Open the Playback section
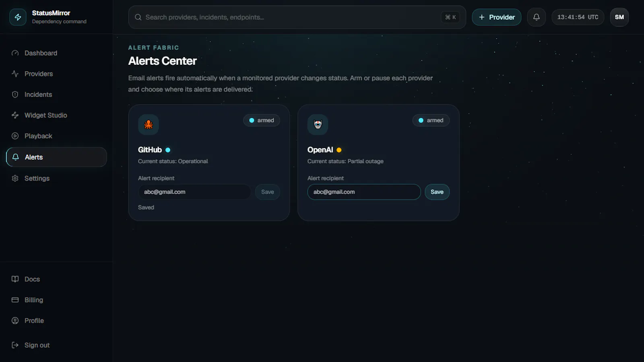This screenshot has height=362, width=644. tap(56, 136)
